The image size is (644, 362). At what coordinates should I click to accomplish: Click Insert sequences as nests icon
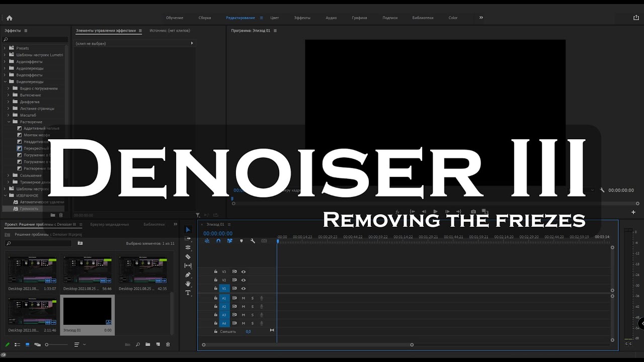click(x=207, y=241)
